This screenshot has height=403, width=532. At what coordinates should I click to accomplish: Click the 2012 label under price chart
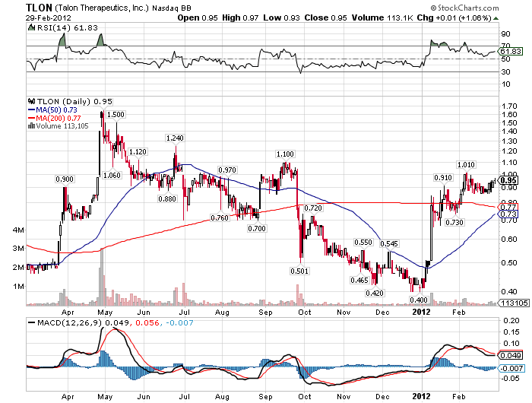pos(421,312)
